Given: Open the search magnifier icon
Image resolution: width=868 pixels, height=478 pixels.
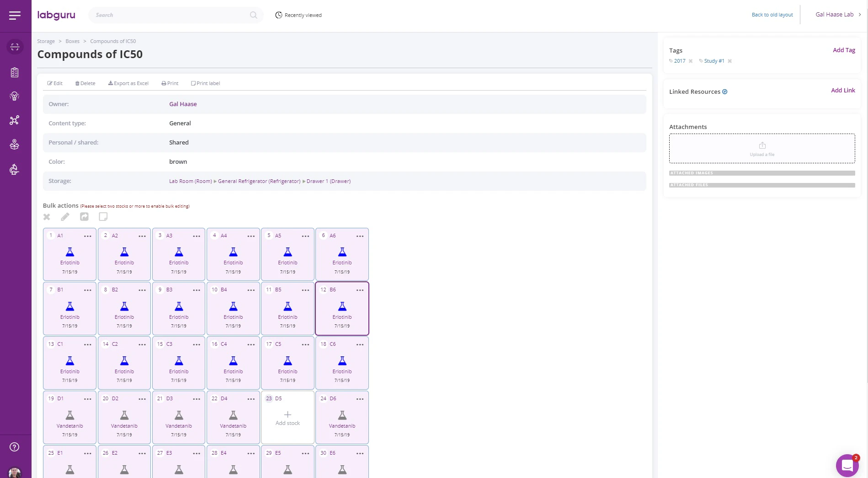Looking at the screenshot, I should (253, 15).
